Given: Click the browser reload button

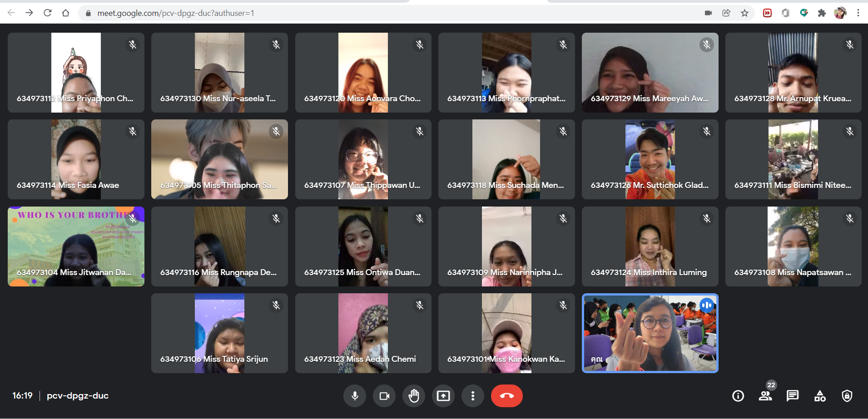Looking at the screenshot, I should click(x=47, y=13).
